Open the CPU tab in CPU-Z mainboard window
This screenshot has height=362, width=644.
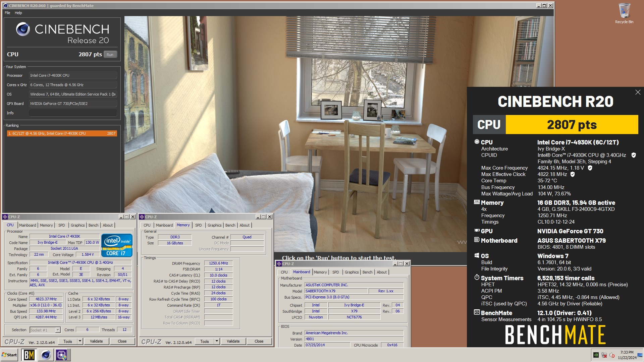pyautogui.click(x=284, y=272)
